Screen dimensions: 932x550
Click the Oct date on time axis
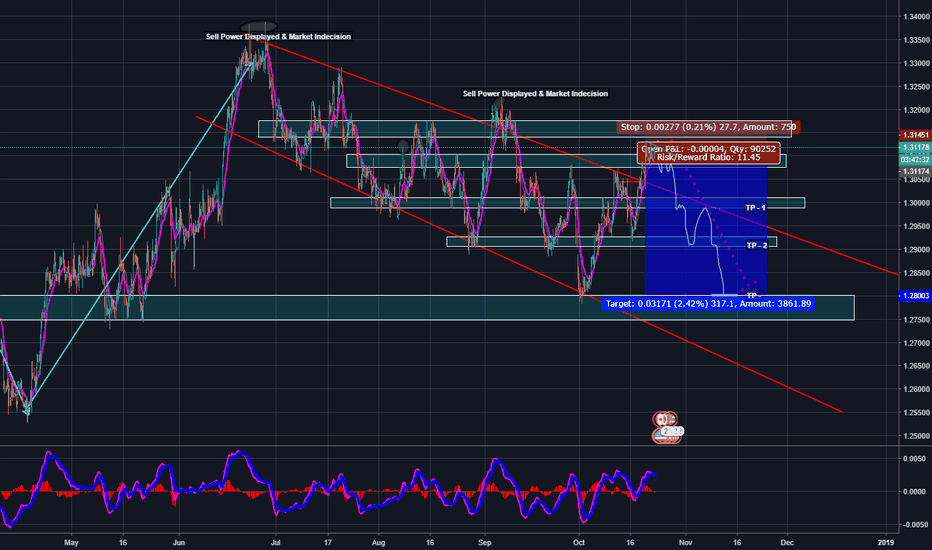click(x=579, y=542)
